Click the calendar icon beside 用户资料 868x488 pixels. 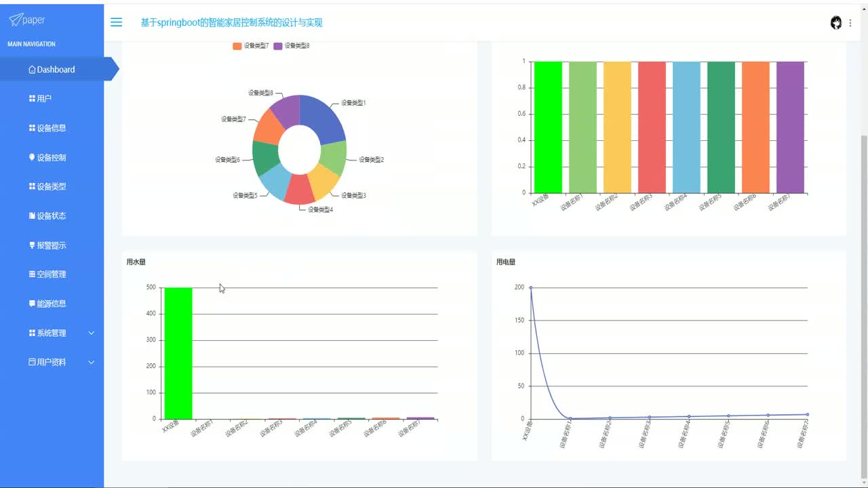coord(32,362)
